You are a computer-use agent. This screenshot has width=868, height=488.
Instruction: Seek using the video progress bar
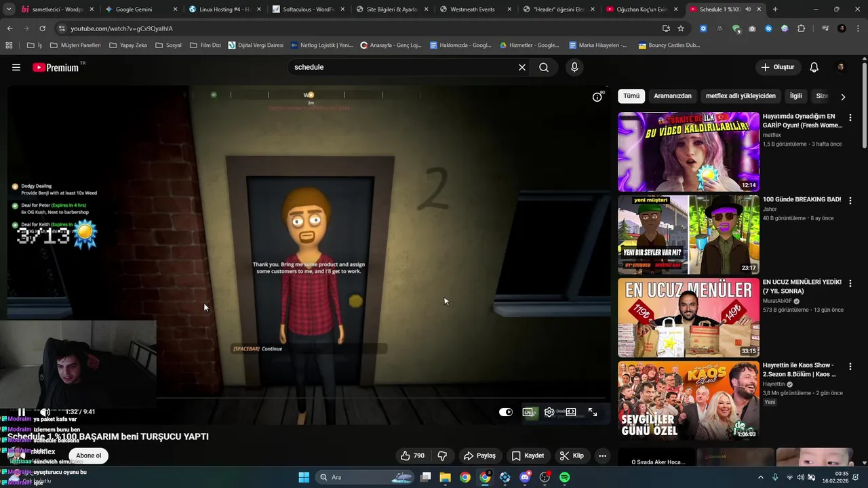pos(307,399)
